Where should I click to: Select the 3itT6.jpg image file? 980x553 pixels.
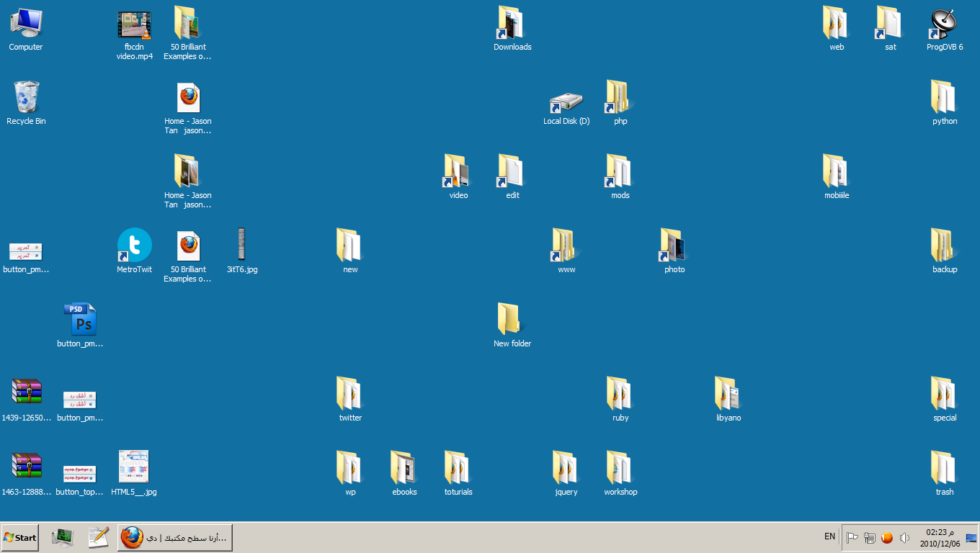pos(241,245)
